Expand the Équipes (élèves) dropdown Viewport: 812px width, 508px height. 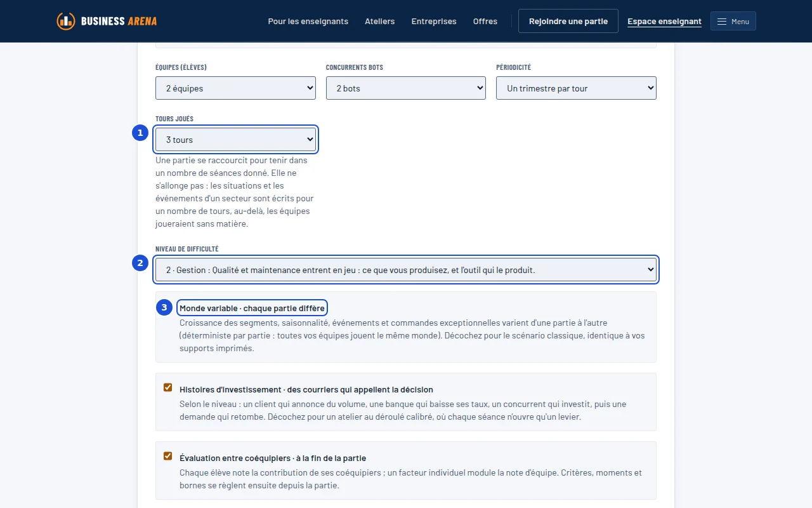coord(235,88)
